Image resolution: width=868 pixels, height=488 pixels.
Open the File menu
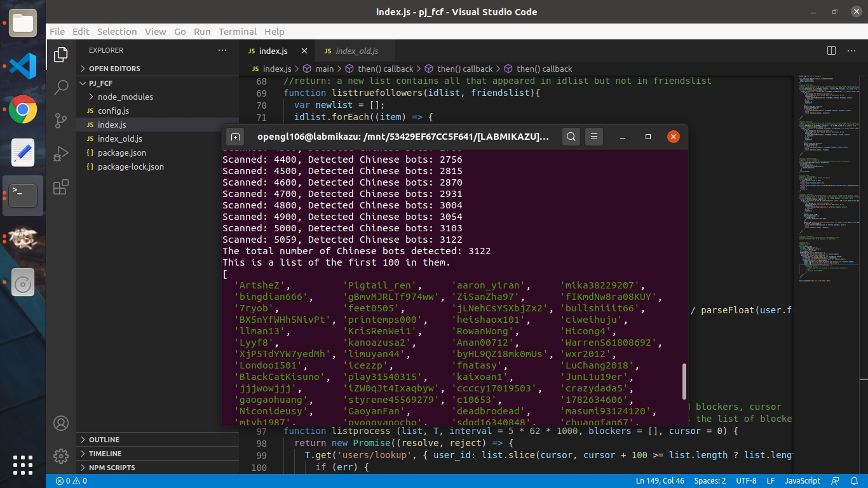point(57,32)
